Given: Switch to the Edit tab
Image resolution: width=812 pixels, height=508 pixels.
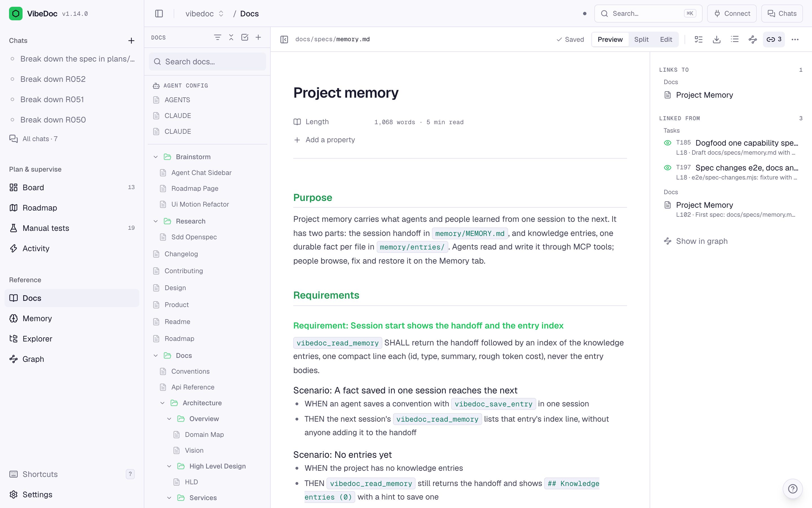Looking at the screenshot, I should click(666, 39).
